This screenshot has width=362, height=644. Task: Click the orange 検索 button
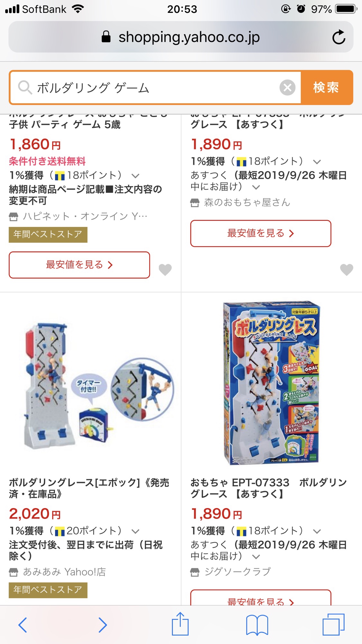327,88
